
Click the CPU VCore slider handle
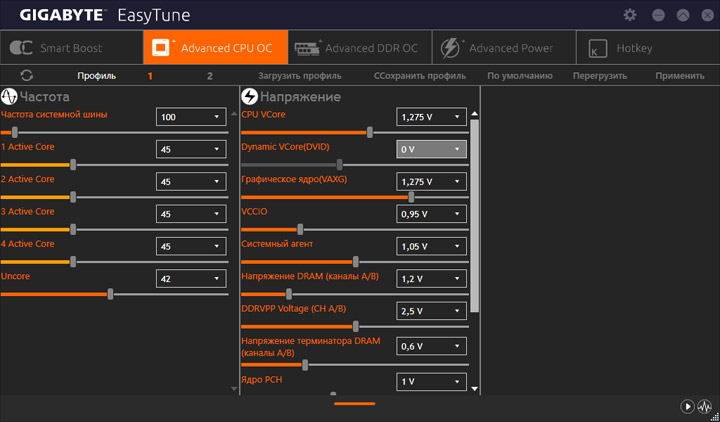[370, 132]
